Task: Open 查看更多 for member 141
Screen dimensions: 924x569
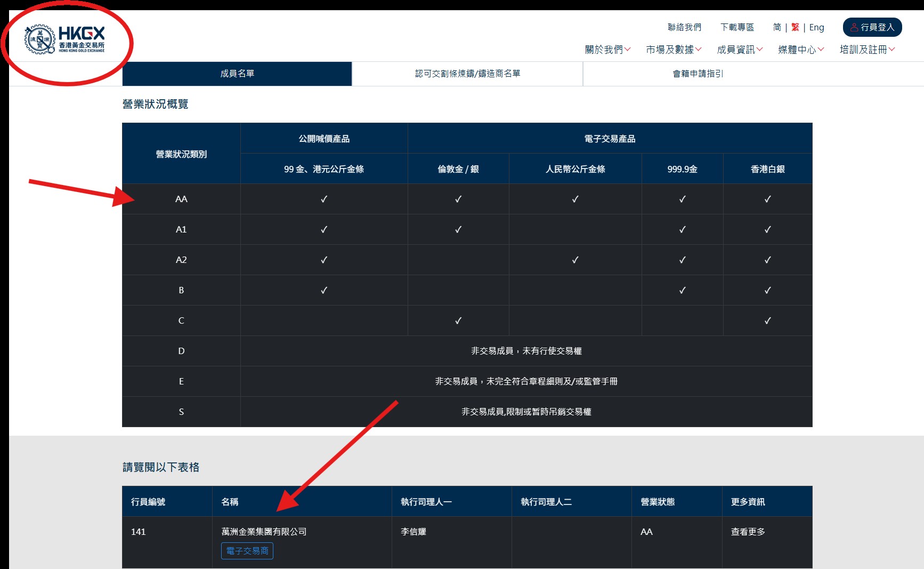Action: (748, 532)
